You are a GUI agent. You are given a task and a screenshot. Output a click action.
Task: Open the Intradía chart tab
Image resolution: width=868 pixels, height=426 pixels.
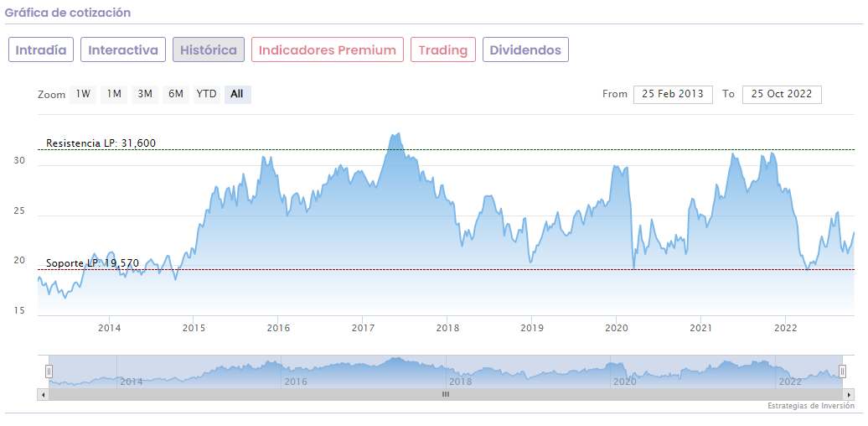click(41, 50)
